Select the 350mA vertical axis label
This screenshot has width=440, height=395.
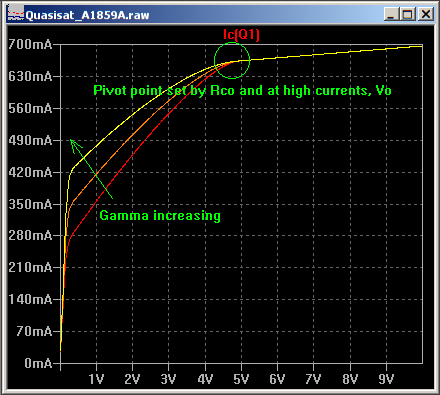coord(30,204)
